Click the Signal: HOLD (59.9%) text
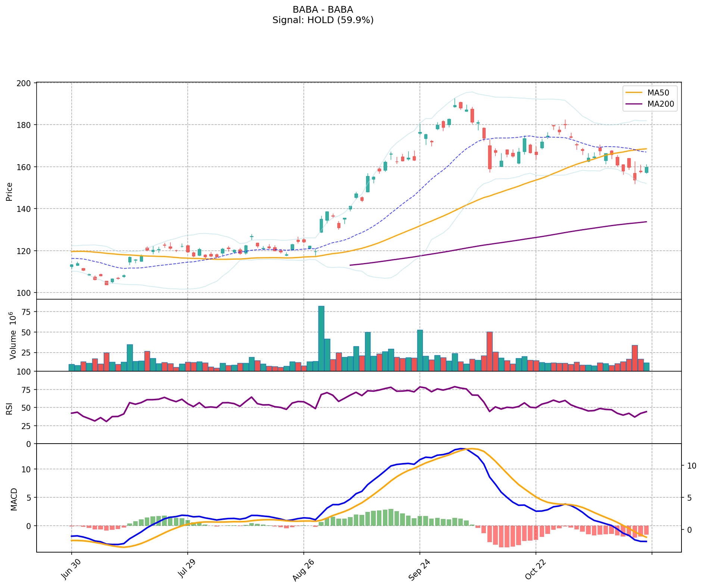The height and width of the screenshot is (588, 702). (323, 20)
